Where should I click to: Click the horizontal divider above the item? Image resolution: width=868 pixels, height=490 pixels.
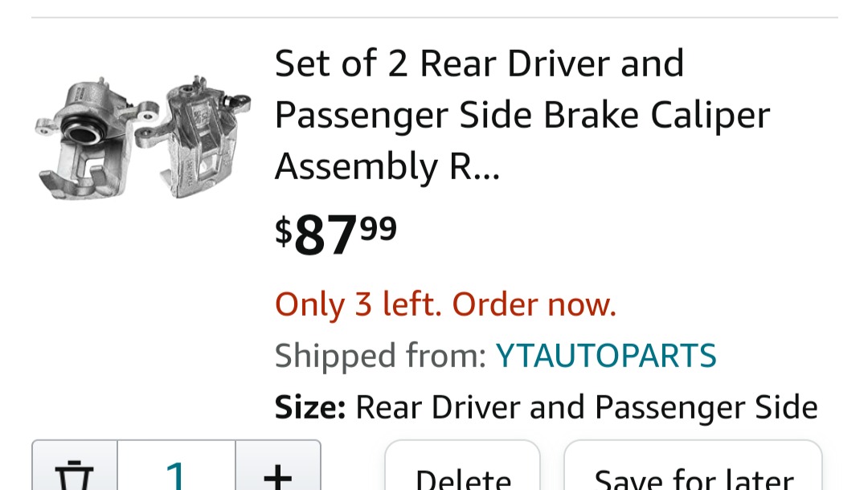434,18
